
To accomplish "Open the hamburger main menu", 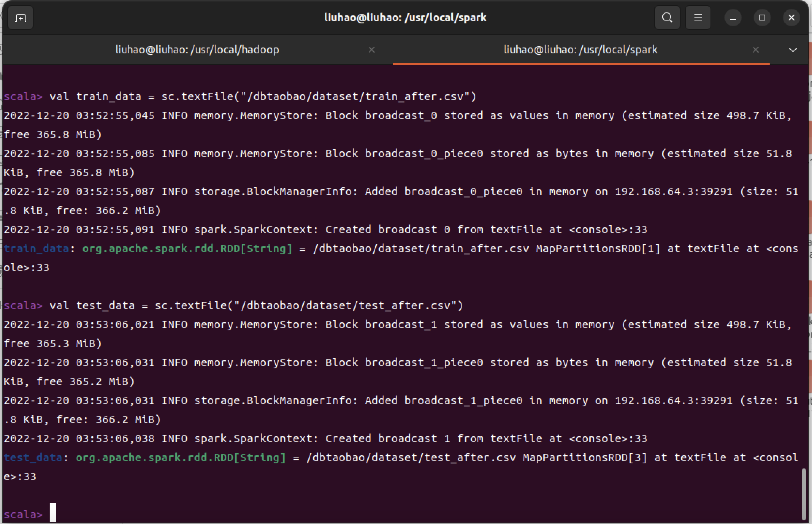I will (x=698, y=18).
